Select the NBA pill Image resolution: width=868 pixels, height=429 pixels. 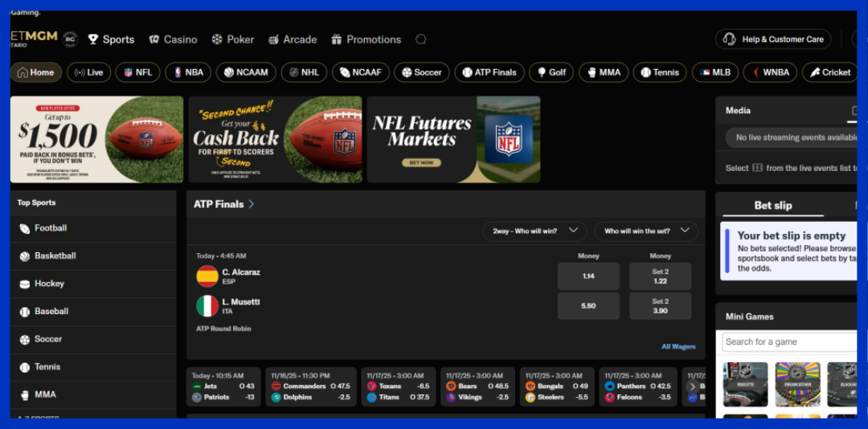pos(188,72)
